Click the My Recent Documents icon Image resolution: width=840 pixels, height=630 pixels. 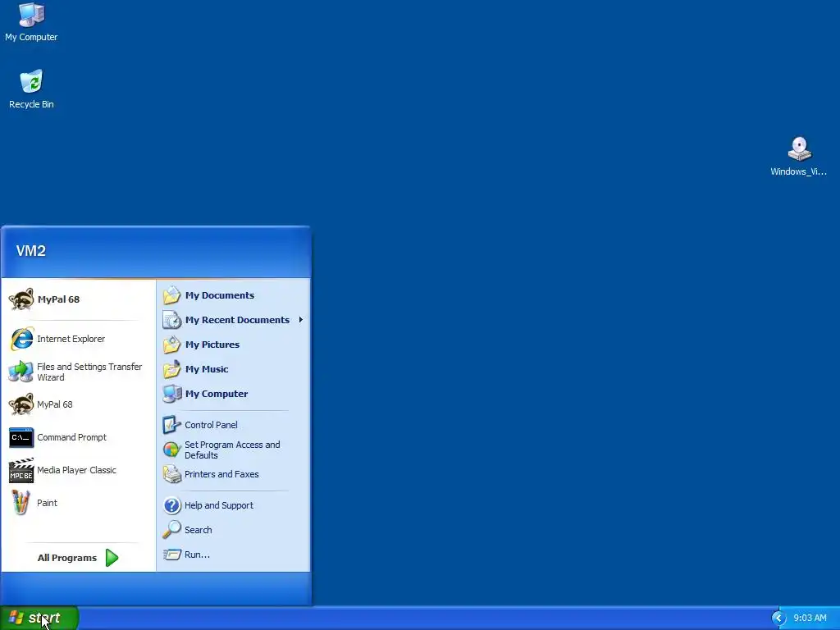[x=172, y=320]
